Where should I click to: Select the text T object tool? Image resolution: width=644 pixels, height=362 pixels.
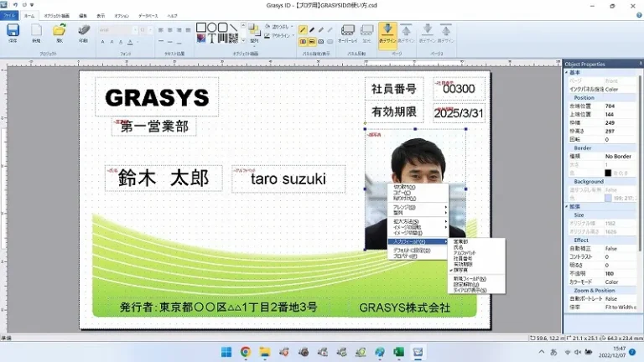point(212,39)
